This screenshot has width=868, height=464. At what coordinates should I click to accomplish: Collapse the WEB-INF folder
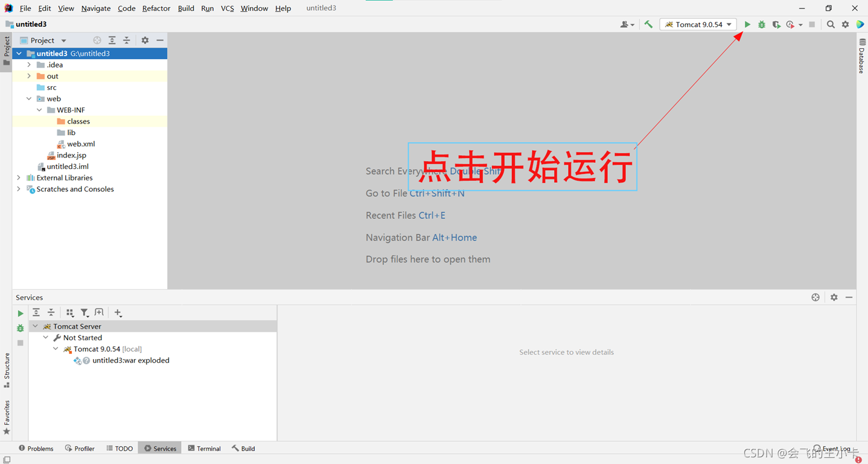[x=39, y=110]
